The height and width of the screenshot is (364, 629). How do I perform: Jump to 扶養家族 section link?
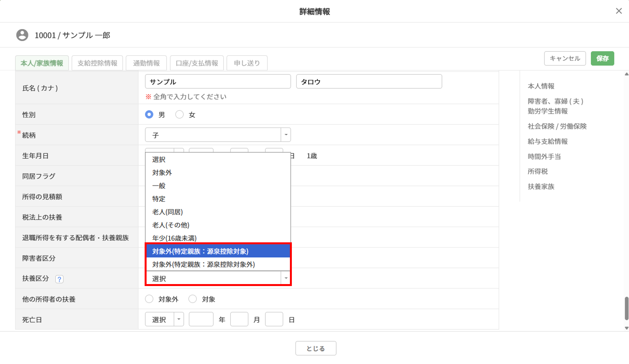pos(541,187)
